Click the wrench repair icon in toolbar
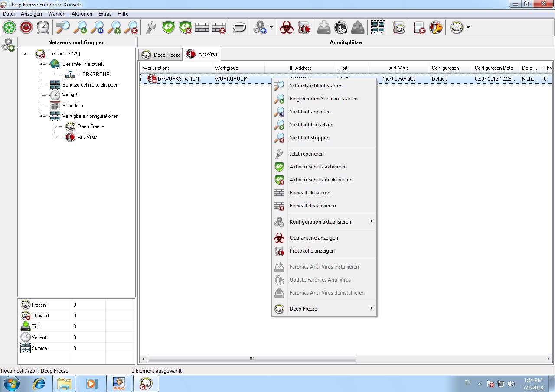The width and height of the screenshot is (555, 392). point(151,28)
